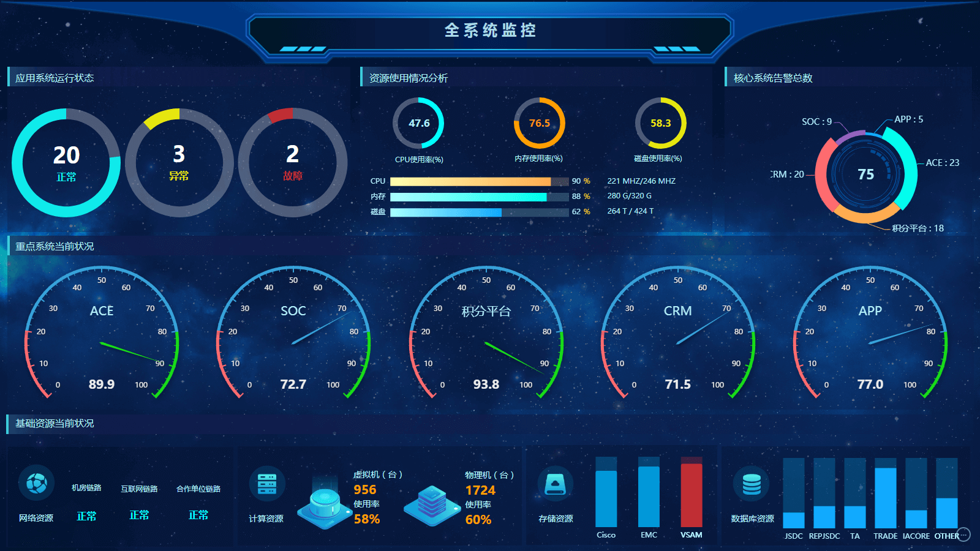Click the 磁盘使用率(%) caption
The width and height of the screenshot is (980, 551).
click(658, 159)
